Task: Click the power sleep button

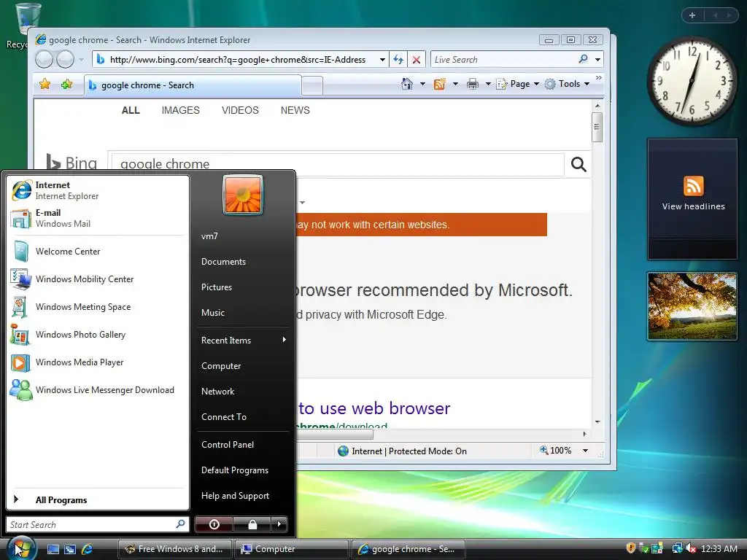Action: click(x=214, y=524)
